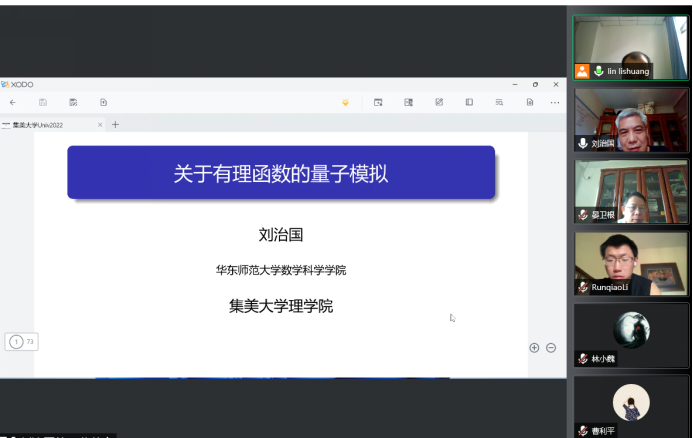Select the 集美大学Univ2022 document tab
This screenshot has width=693, height=438.
click(x=50, y=125)
